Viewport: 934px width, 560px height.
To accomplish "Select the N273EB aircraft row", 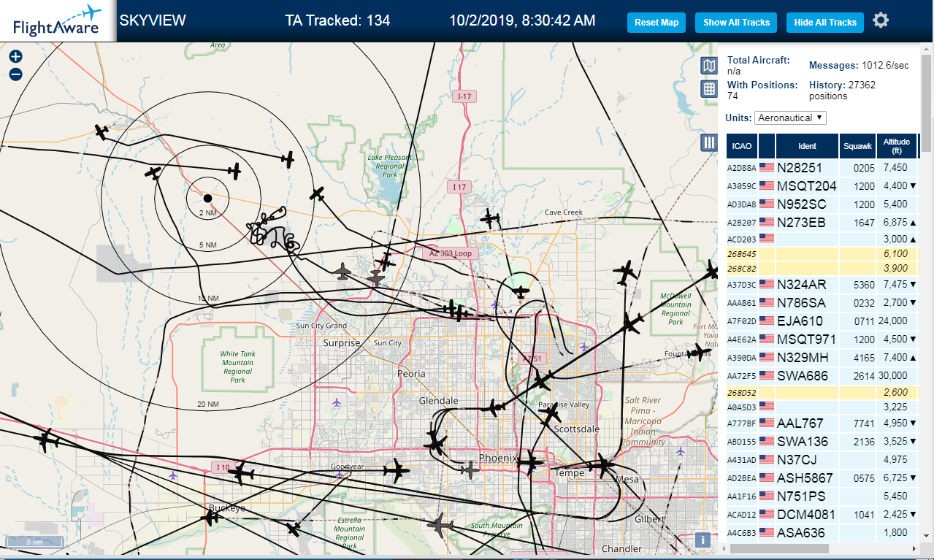I will pyautogui.click(x=822, y=222).
